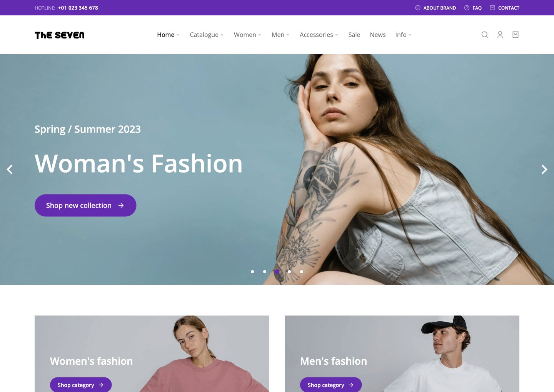This screenshot has height=392, width=554.
Task: Open the Women's fashion category banner
Action: (x=152, y=354)
